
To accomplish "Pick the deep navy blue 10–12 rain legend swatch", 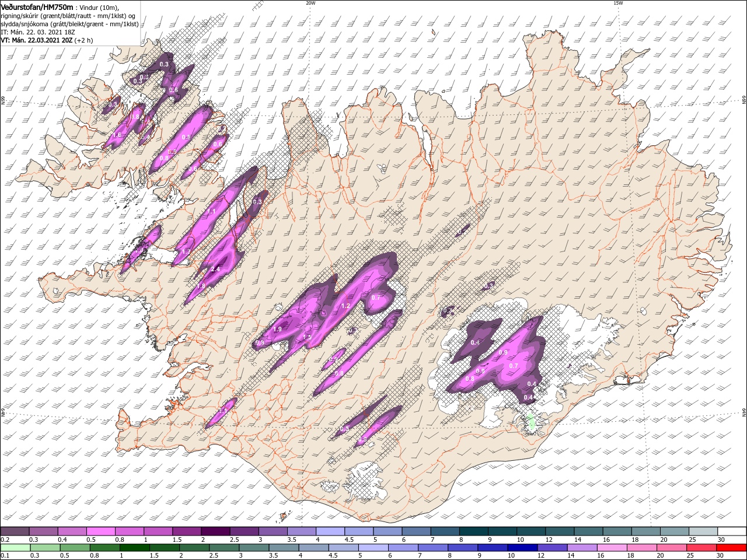I will click(x=523, y=547).
